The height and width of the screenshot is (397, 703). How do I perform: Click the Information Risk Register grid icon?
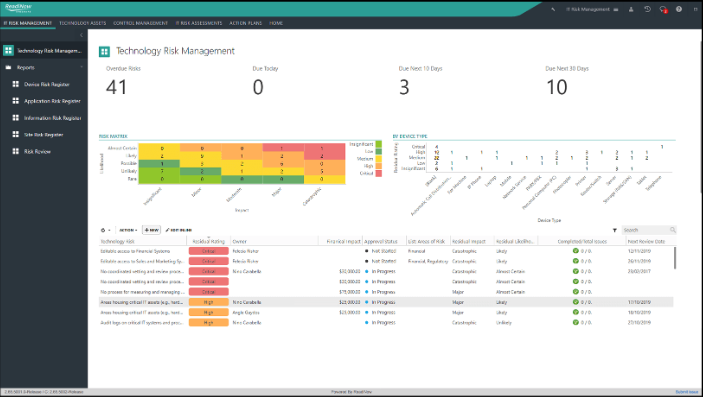click(16, 118)
